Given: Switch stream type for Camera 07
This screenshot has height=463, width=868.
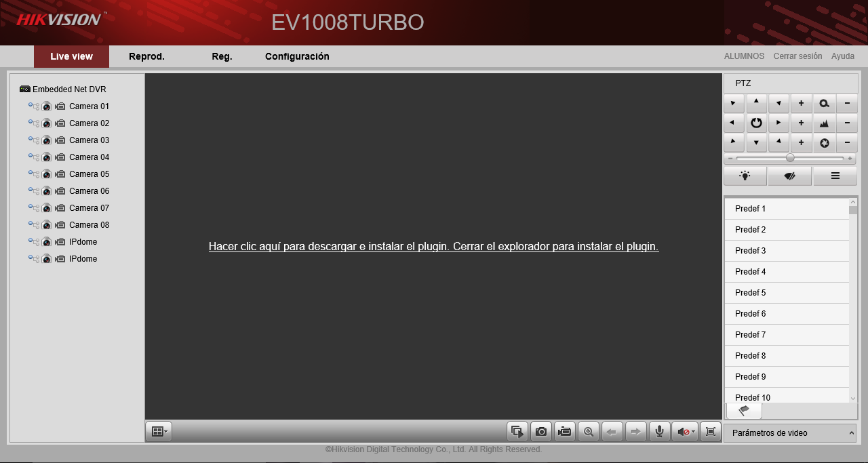Looking at the screenshot, I should click(34, 208).
